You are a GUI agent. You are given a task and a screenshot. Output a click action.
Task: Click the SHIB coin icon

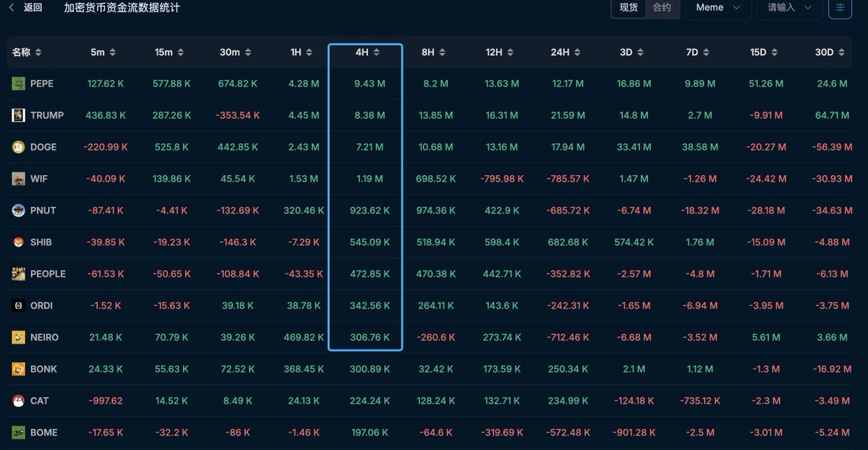coord(19,242)
